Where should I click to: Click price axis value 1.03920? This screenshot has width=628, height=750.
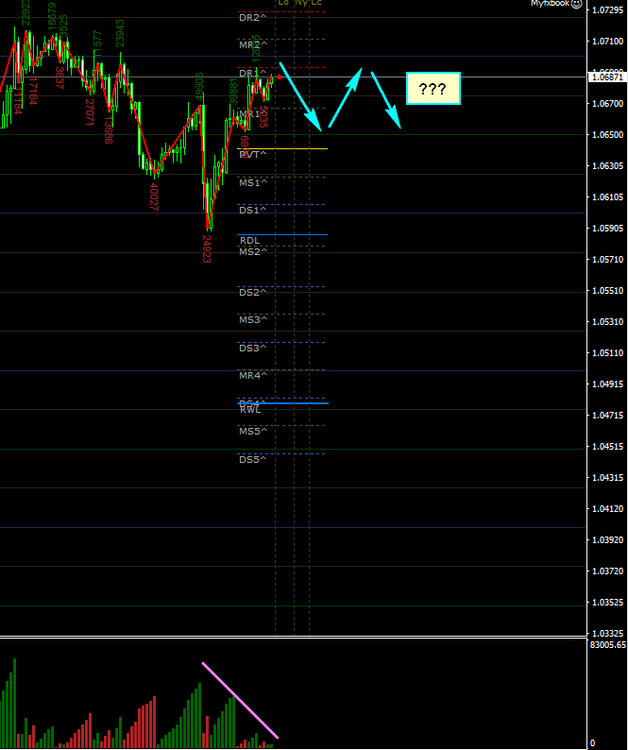pos(608,540)
